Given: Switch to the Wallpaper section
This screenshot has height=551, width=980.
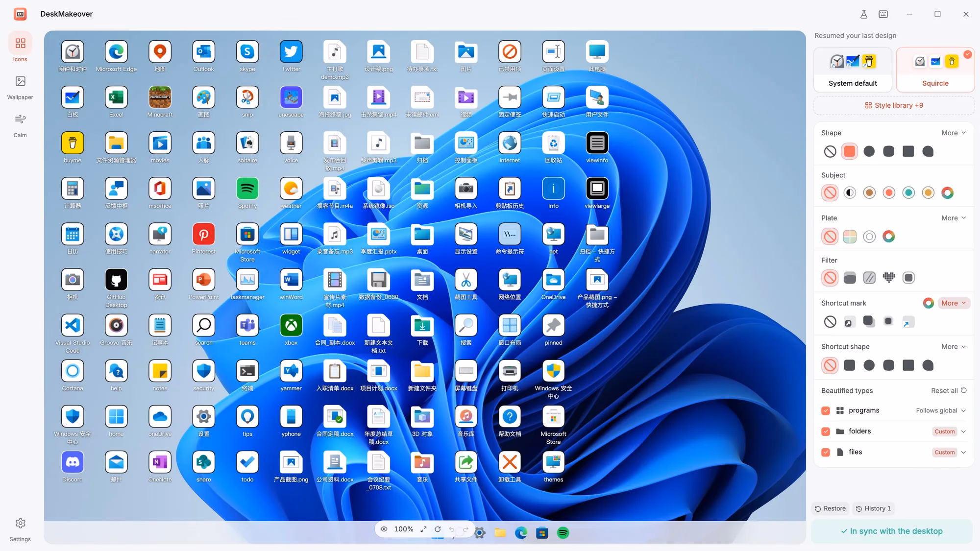Looking at the screenshot, I should (x=20, y=87).
